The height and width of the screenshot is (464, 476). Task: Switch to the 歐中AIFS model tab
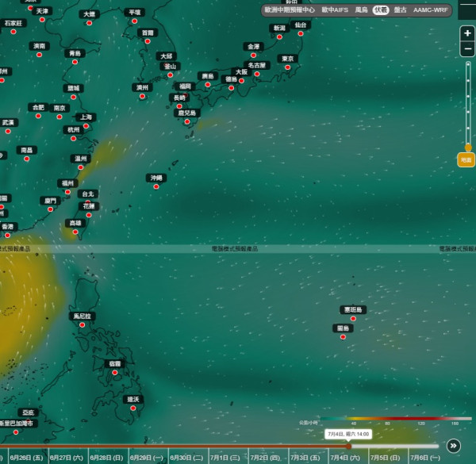coord(335,10)
